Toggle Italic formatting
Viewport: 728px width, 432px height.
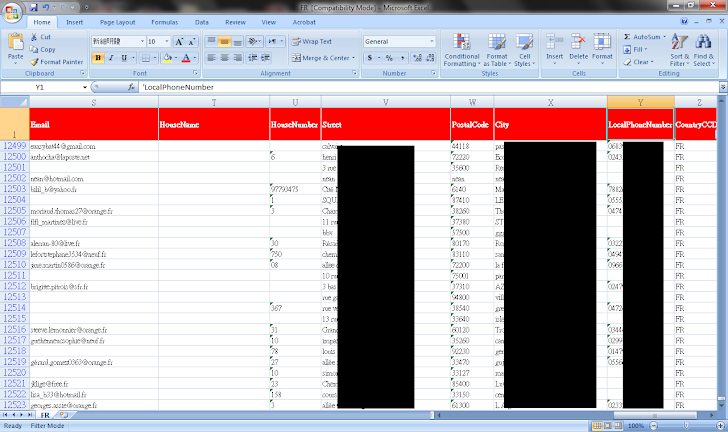pyautogui.click(x=111, y=58)
